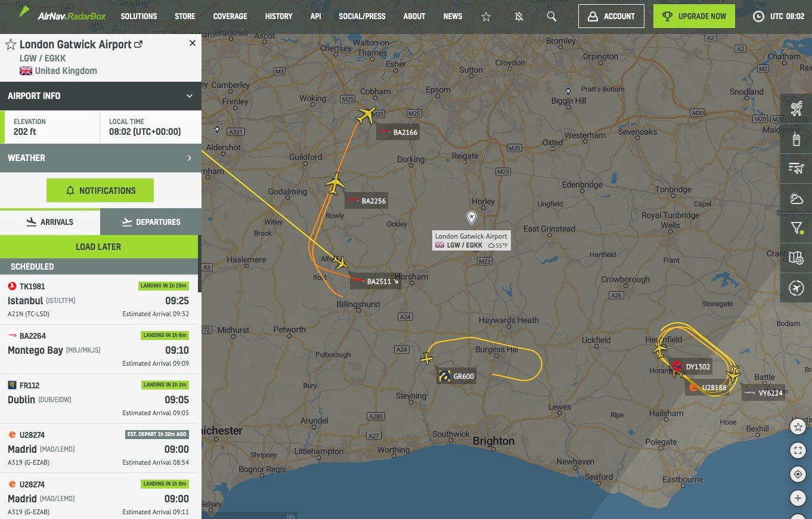Screen dimensions: 812x519
Task: Click the UTC 08:02 time display
Action: click(x=787, y=16)
